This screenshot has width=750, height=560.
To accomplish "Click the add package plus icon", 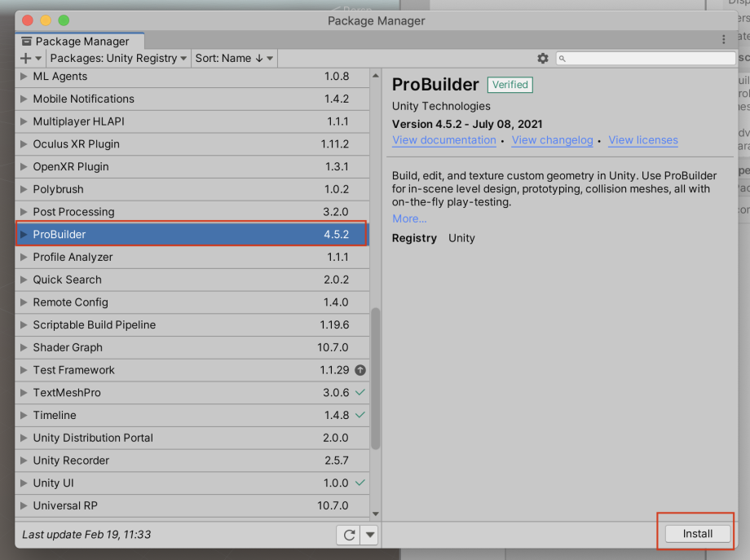I will 24,58.
